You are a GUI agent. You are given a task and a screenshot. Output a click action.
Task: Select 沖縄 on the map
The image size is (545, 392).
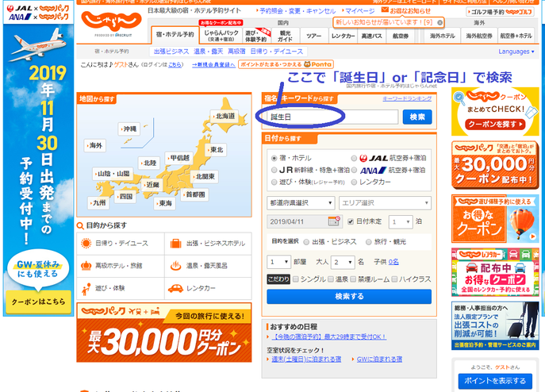129,129
